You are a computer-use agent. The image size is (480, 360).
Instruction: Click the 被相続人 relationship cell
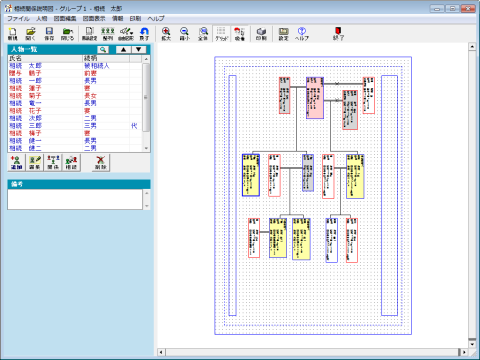pos(97,66)
